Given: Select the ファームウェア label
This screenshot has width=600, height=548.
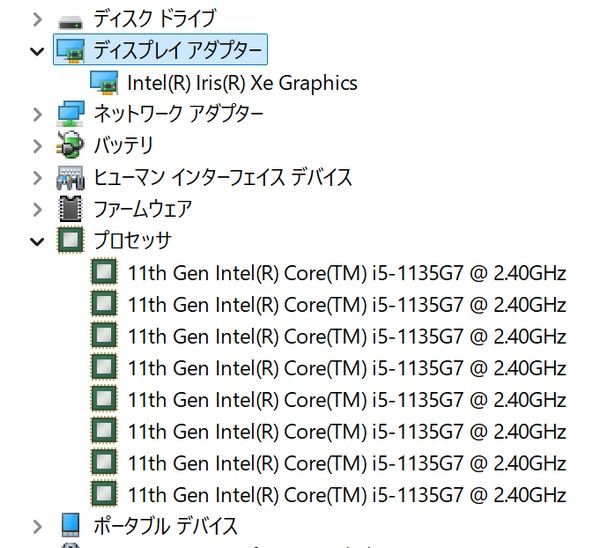Looking at the screenshot, I should click(142, 209).
